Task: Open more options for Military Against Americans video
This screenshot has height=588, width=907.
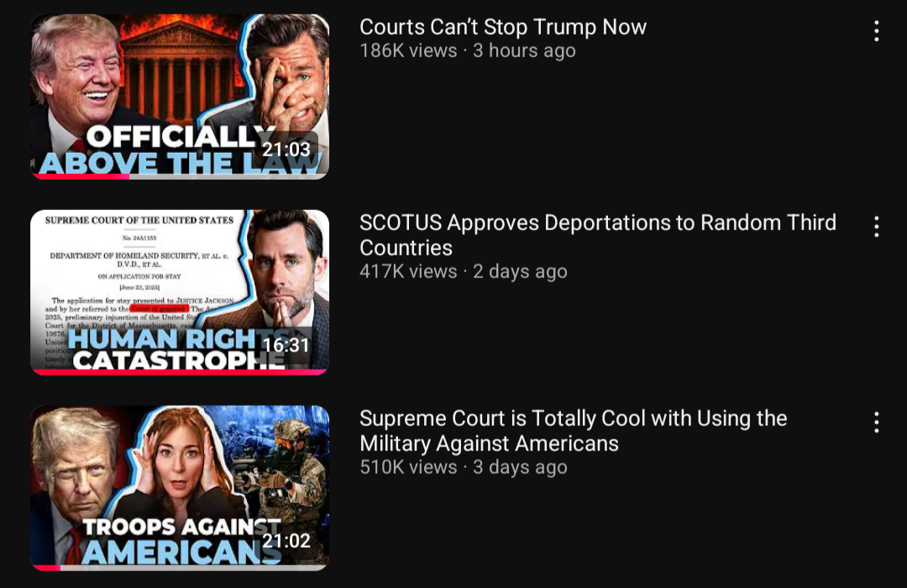Action: (x=876, y=423)
